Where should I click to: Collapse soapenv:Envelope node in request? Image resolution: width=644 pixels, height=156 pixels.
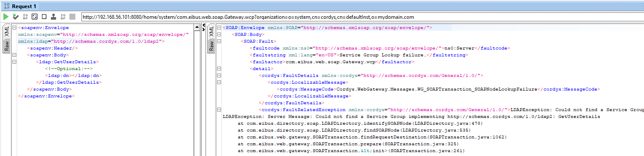14,28
